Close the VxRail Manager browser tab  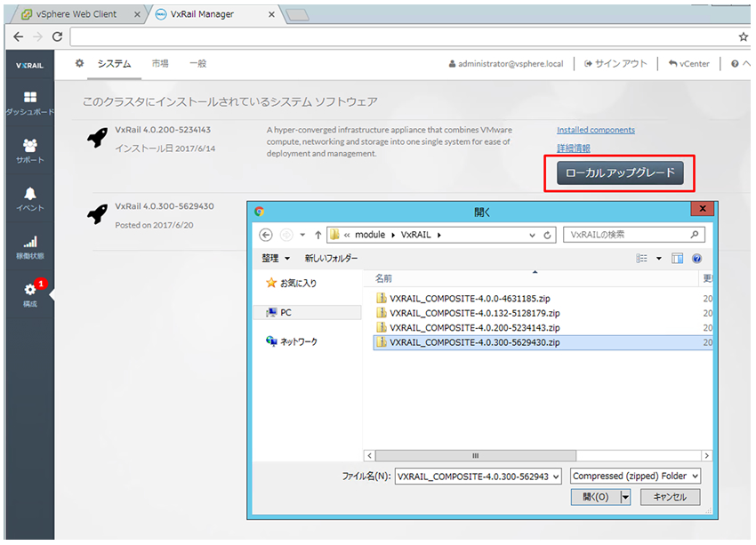pos(271,14)
